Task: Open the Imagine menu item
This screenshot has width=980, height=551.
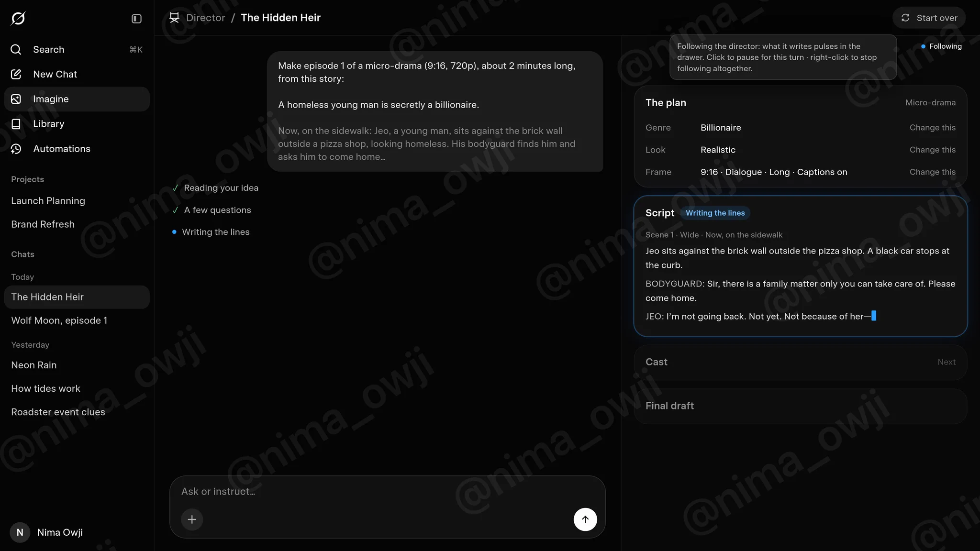Action: pyautogui.click(x=77, y=99)
